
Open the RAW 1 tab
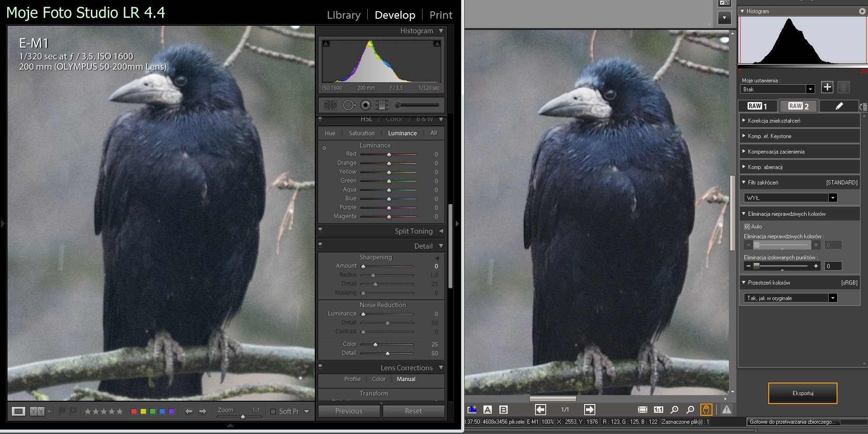coord(757,106)
